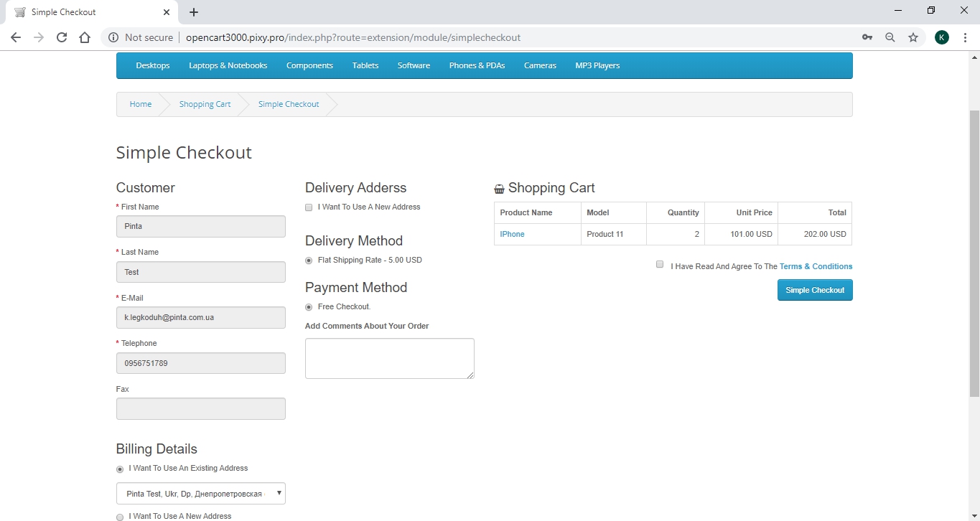Reload the page with refresh icon
Image resolution: width=980 pixels, height=521 pixels.
click(x=62, y=37)
